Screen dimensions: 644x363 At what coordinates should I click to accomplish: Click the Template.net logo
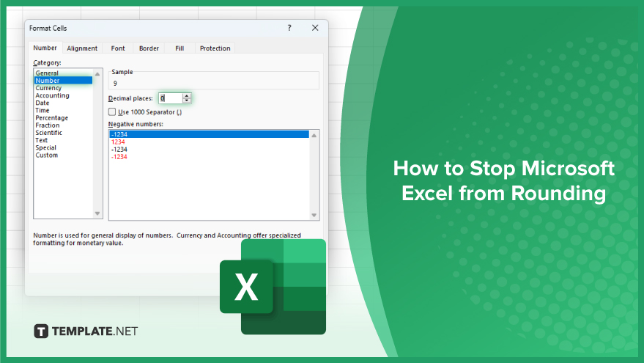point(86,331)
